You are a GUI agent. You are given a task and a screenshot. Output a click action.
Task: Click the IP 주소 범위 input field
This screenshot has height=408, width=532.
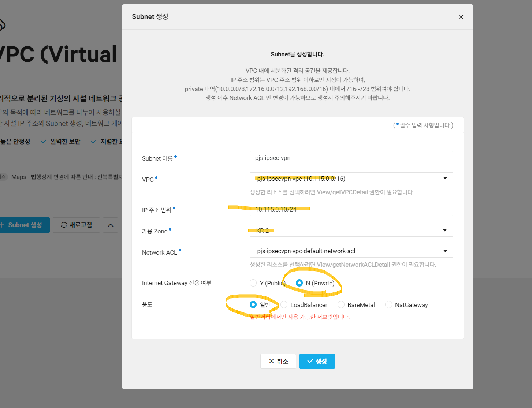coord(351,209)
